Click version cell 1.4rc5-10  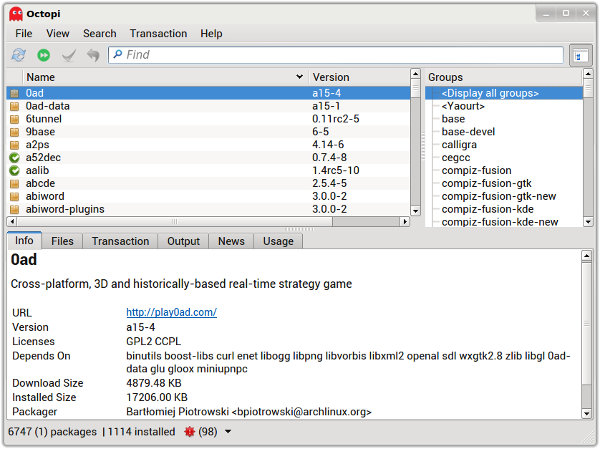point(336,170)
